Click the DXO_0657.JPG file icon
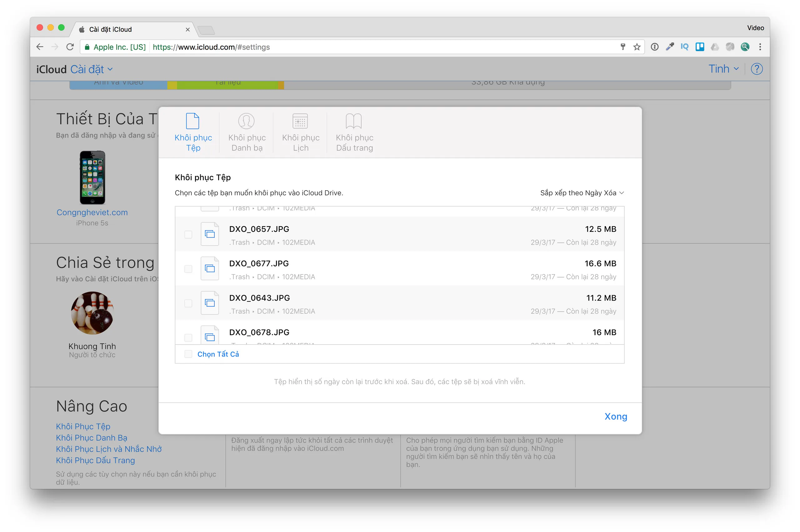 pyautogui.click(x=209, y=234)
